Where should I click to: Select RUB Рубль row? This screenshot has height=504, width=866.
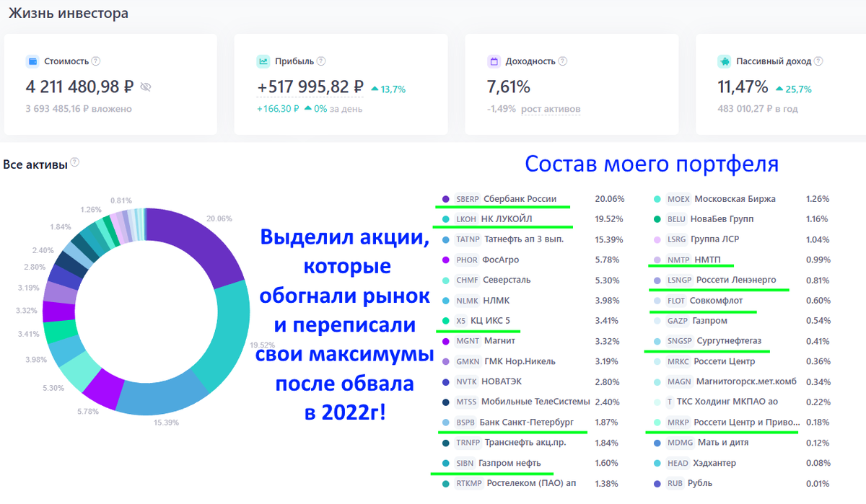point(742,483)
